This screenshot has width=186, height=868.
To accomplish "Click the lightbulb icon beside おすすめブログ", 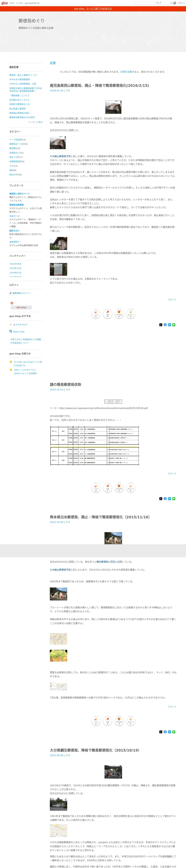I will 11,325.
